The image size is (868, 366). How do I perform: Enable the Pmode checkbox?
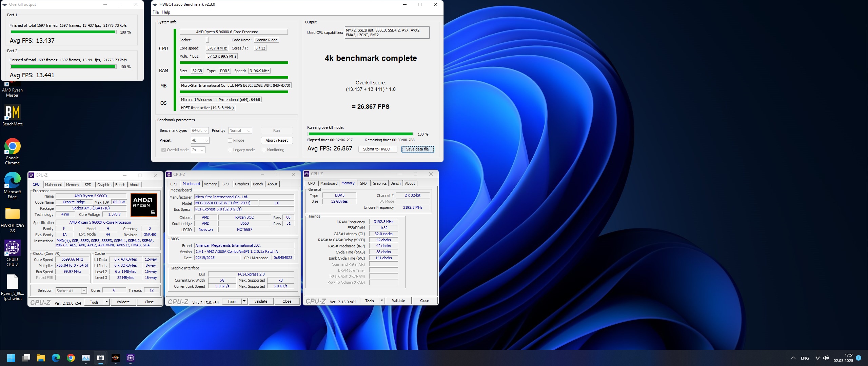click(x=230, y=140)
